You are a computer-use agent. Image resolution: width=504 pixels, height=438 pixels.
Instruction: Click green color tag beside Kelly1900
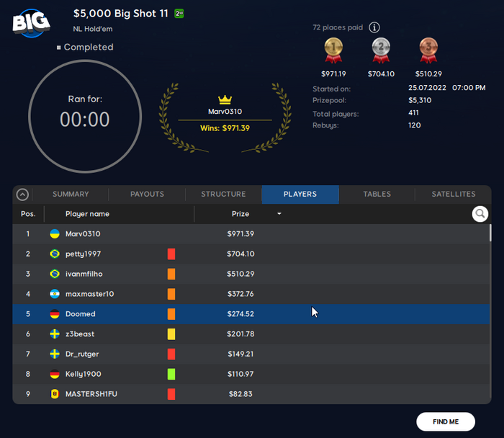coord(171,374)
